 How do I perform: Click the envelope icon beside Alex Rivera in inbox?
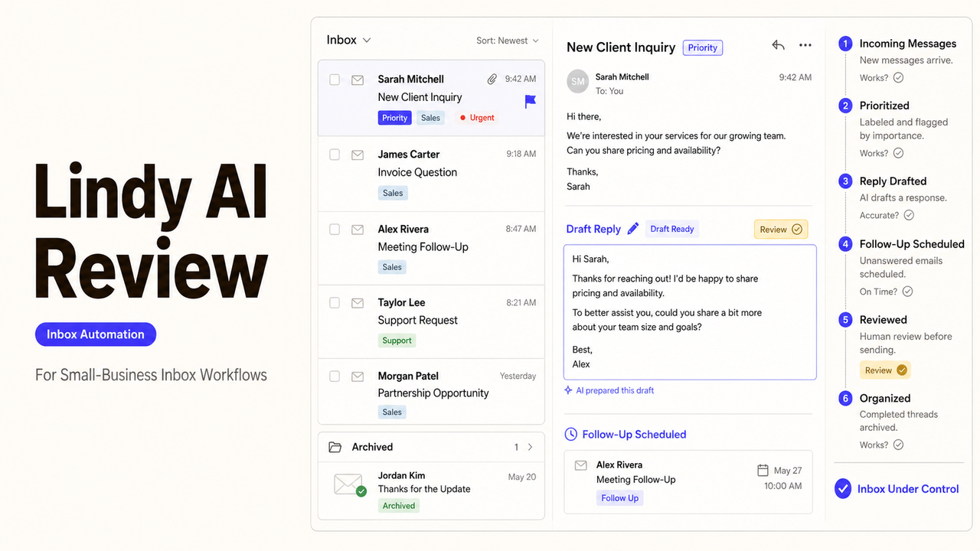click(x=358, y=230)
